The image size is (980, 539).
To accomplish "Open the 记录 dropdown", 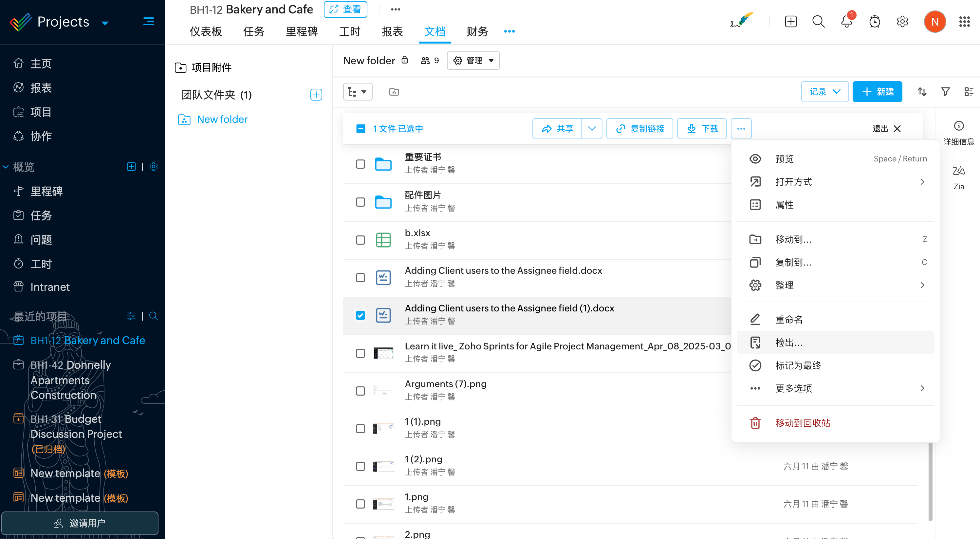I will coord(824,92).
